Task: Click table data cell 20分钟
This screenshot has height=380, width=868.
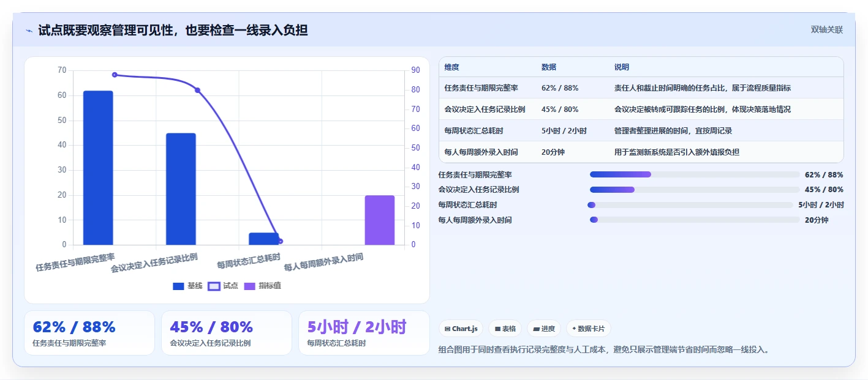Action: click(x=553, y=152)
